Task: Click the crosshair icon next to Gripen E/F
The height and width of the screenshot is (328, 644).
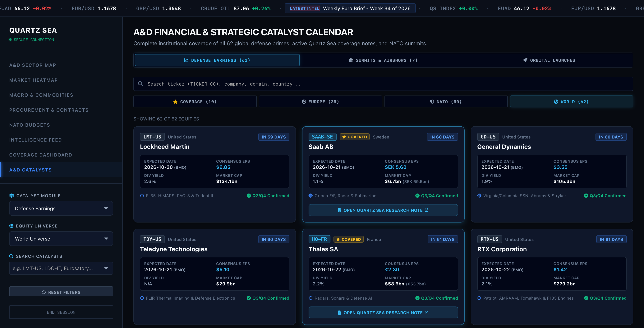Action: click(x=310, y=196)
